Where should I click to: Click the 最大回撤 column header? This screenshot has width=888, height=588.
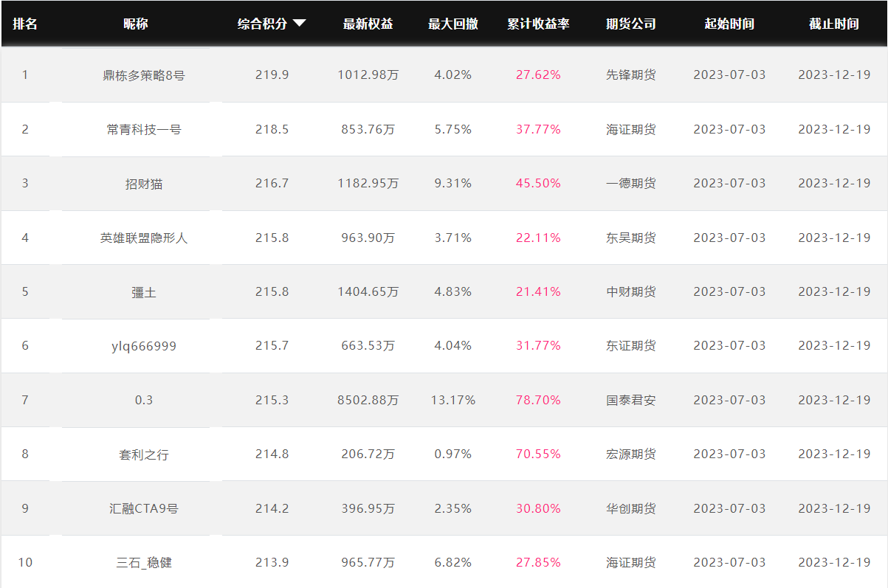[453, 24]
